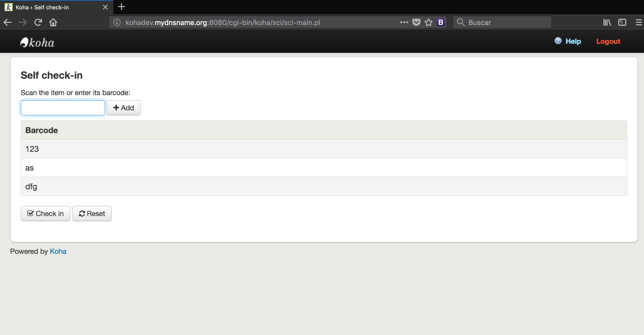
Task: Save page to Pocket icon
Action: (416, 23)
